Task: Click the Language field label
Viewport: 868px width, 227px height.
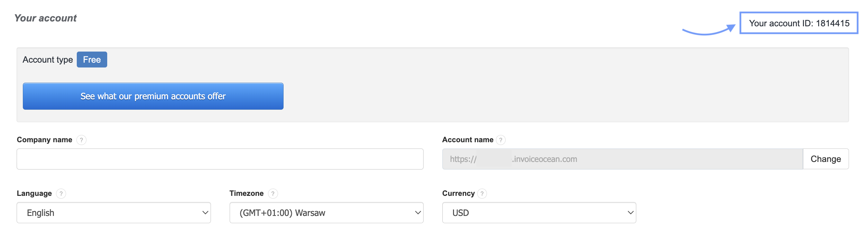Action: (34, 193)
